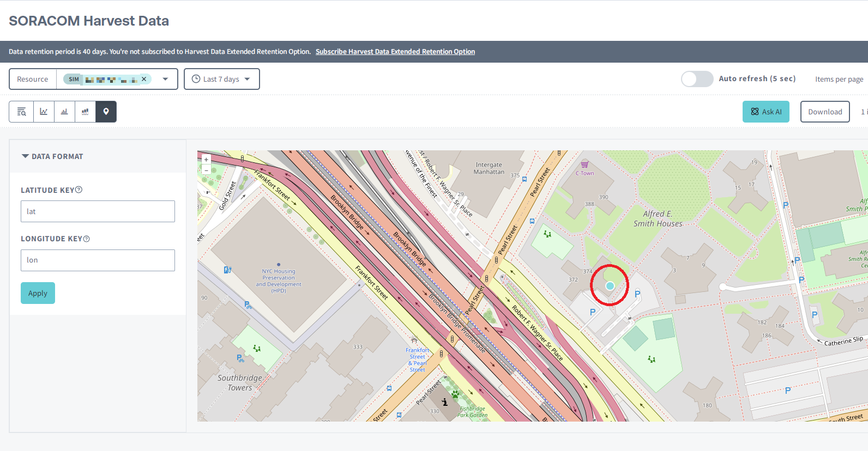Zoom out on the map
This screenshot has width=868, height=451.
[x=206, y=170]
